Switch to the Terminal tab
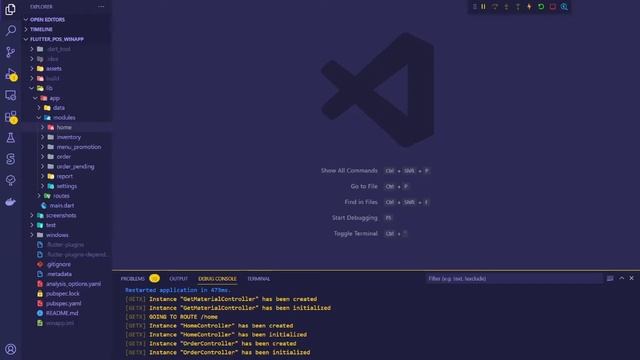 259,279
